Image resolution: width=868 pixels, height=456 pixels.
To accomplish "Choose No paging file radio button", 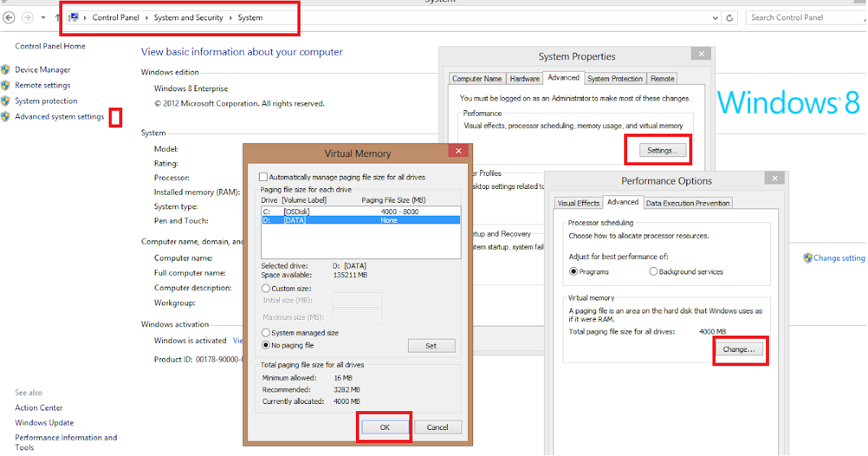I will coord(265,346).
